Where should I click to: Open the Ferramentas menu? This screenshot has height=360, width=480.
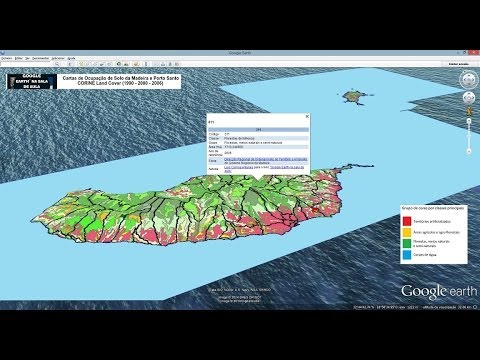coord(40,58)
